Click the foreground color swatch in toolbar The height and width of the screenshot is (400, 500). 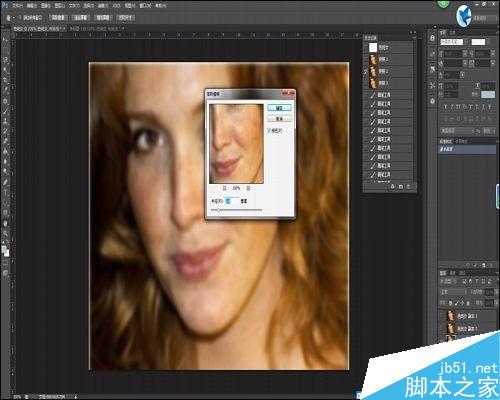coord(4,249)
